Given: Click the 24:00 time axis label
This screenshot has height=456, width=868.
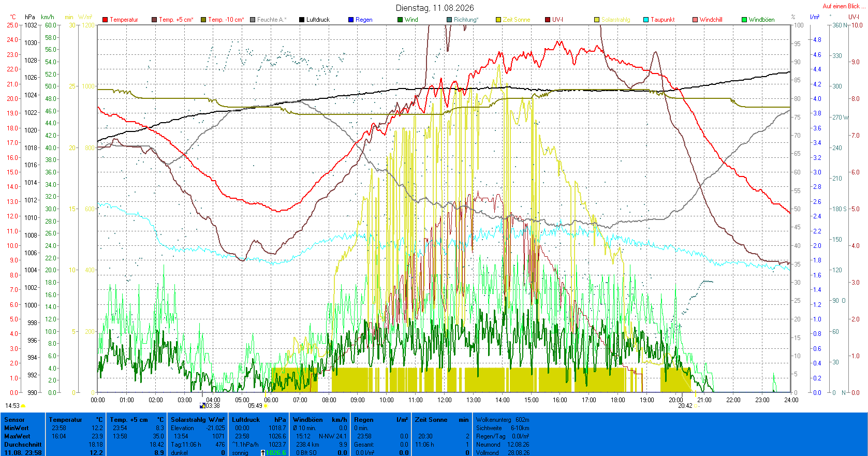Looking at the screenshot, I should 791,400.
